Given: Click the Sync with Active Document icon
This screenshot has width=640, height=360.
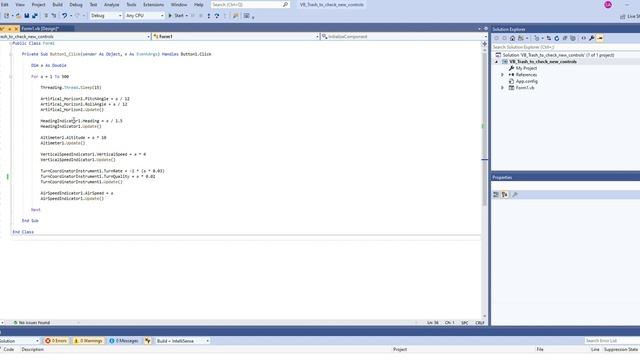Looking at the screenshot, I should point(549,38).
